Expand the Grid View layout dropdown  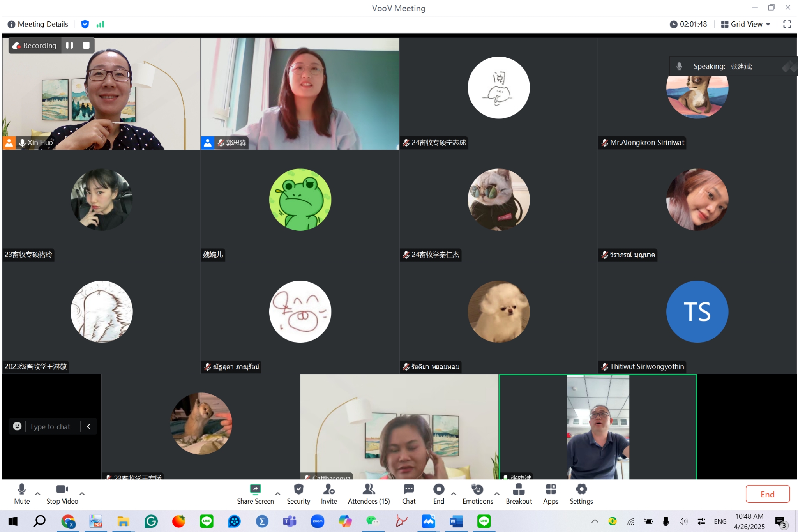746,24
